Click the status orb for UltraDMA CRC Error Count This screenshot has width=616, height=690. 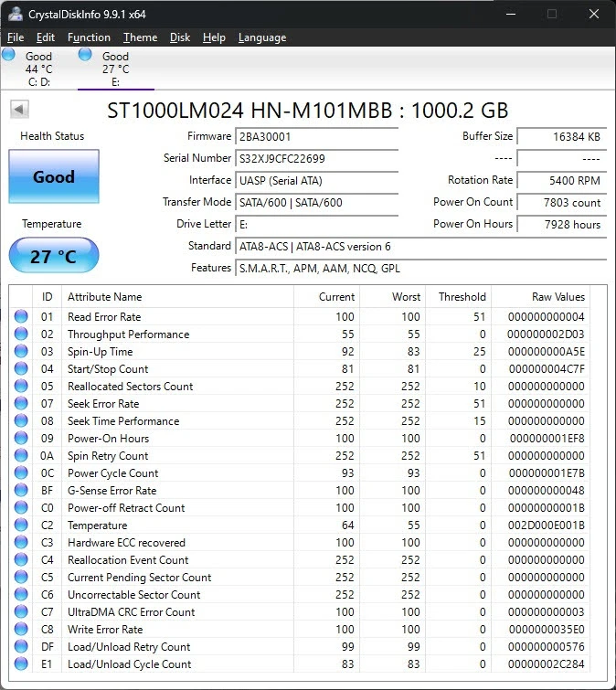click(21, 611)
